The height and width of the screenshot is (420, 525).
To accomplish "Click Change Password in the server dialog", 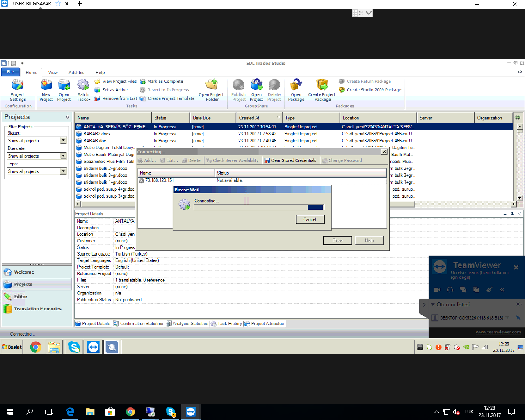I will click(342, 160).
